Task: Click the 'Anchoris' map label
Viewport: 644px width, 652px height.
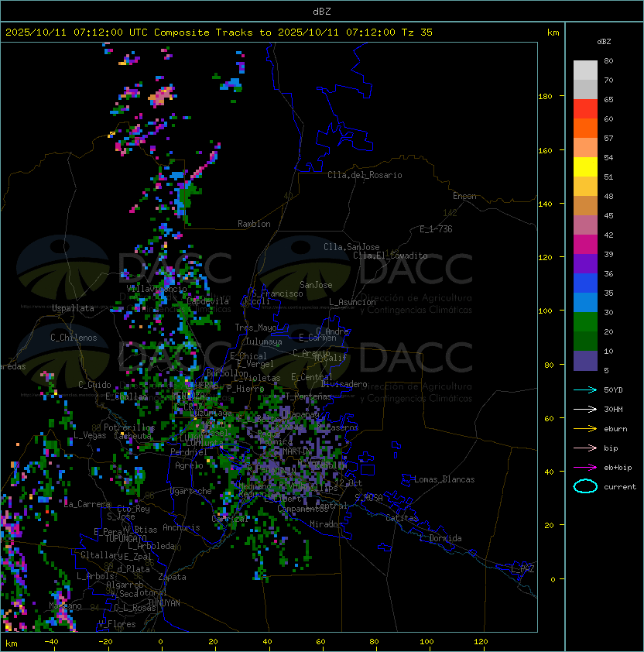Action: click(181, 527)
